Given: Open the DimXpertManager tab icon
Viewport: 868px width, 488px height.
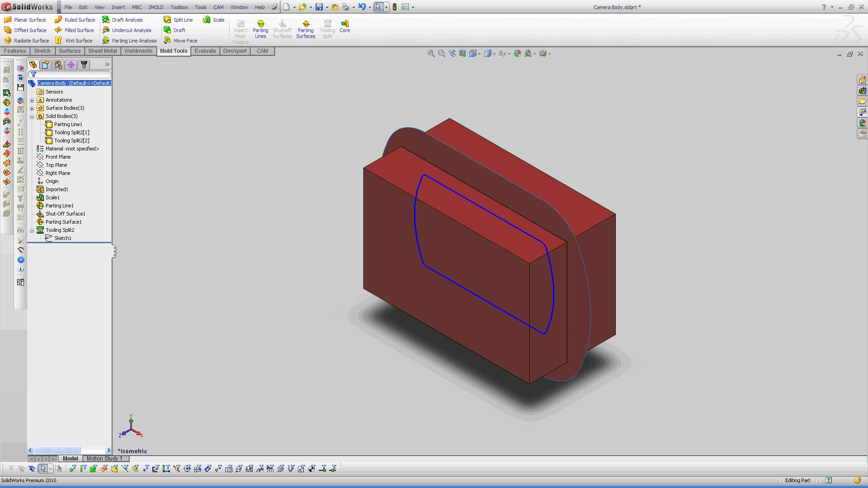Looking at the screenshot, I should tap(71, 65).
